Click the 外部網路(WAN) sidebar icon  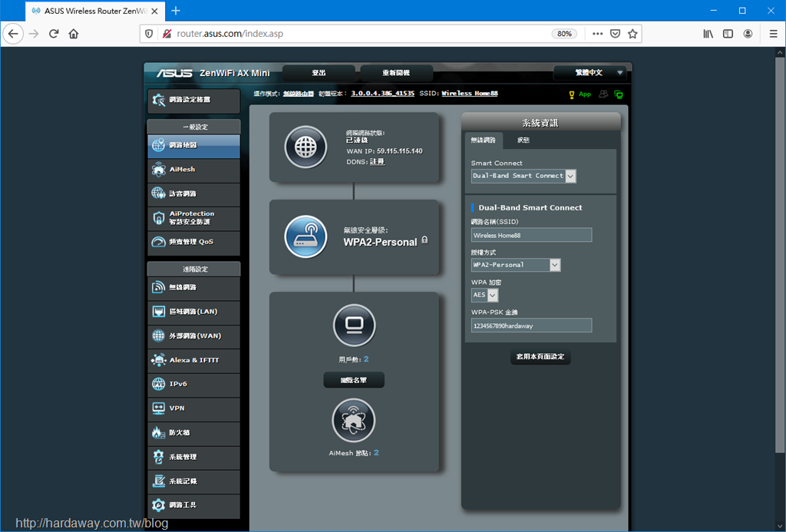point(158,336)
